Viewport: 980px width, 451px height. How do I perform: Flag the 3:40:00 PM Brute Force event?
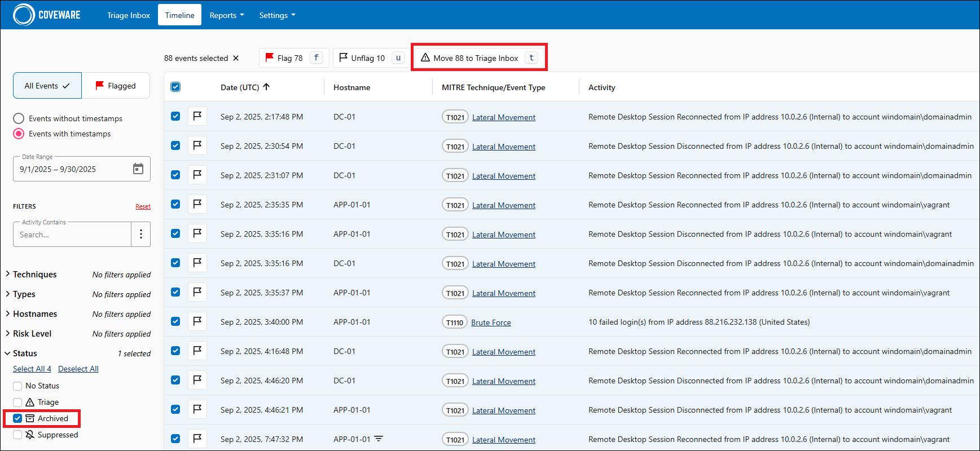pyautogui.click(x=197, y=321)
